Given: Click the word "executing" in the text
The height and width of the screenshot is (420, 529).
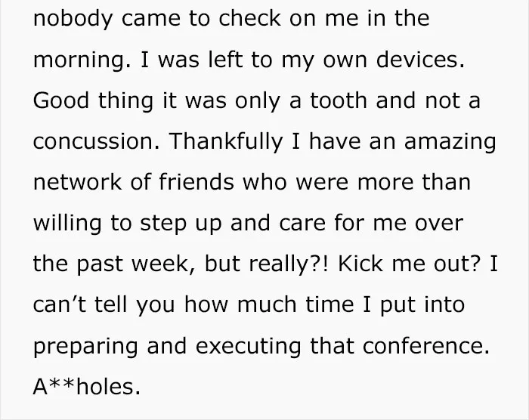Looking at the screenshot, I should (x=248, y=346).
